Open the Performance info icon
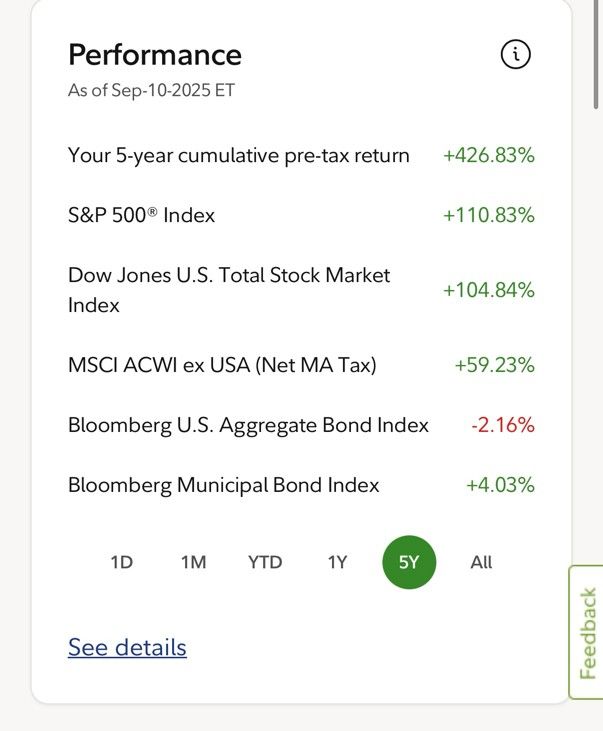This screenshot has width=603, height=731. coord(515,55)
